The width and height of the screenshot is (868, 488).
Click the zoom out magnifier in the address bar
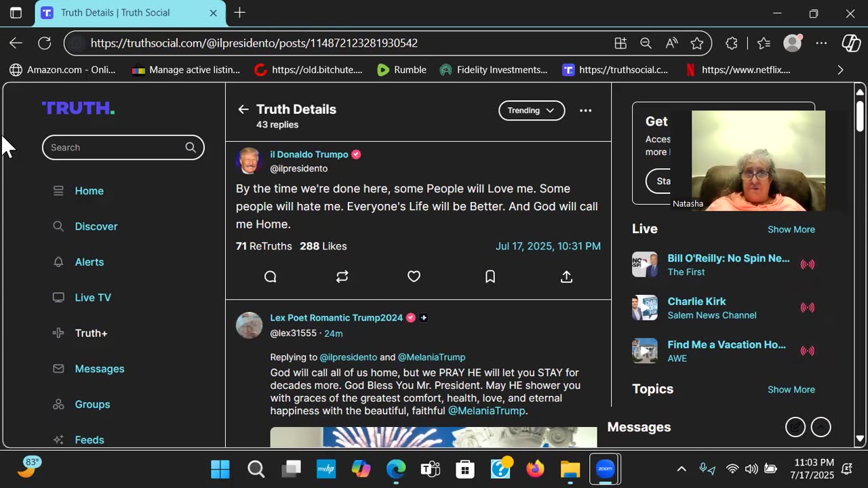tap(646, 43)
